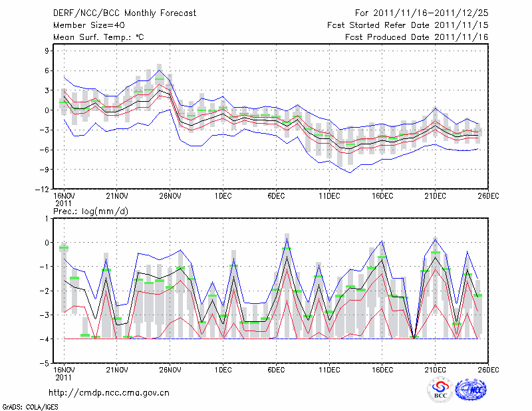This screenshot has width=532, height=411.
Task: Click 1DEC on the precipitation chart axis
Action: point(223,369)
